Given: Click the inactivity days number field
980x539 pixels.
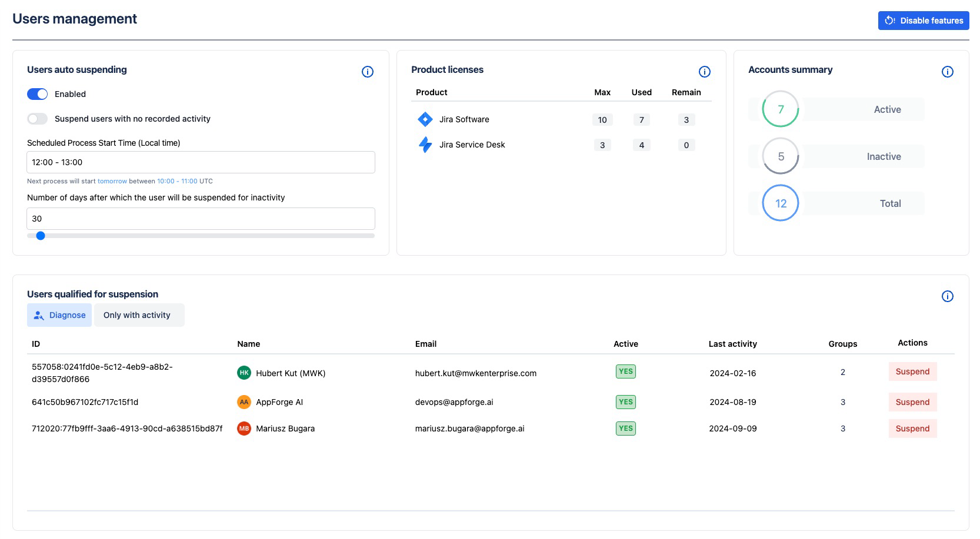Looking at the screenshot, I should pos(201,219).
